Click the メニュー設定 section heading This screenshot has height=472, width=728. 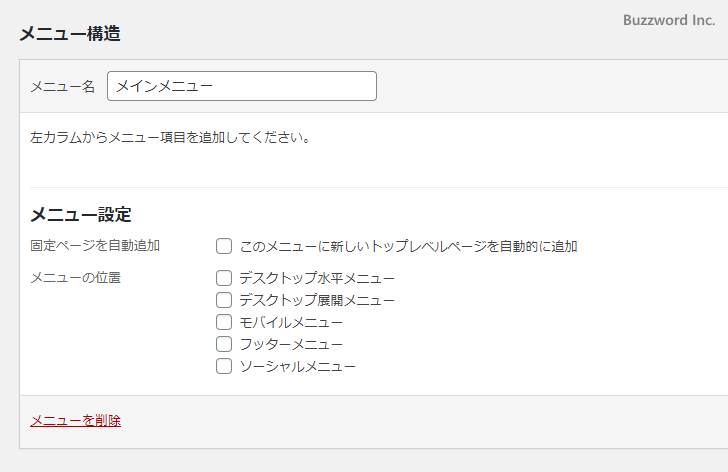81,214
